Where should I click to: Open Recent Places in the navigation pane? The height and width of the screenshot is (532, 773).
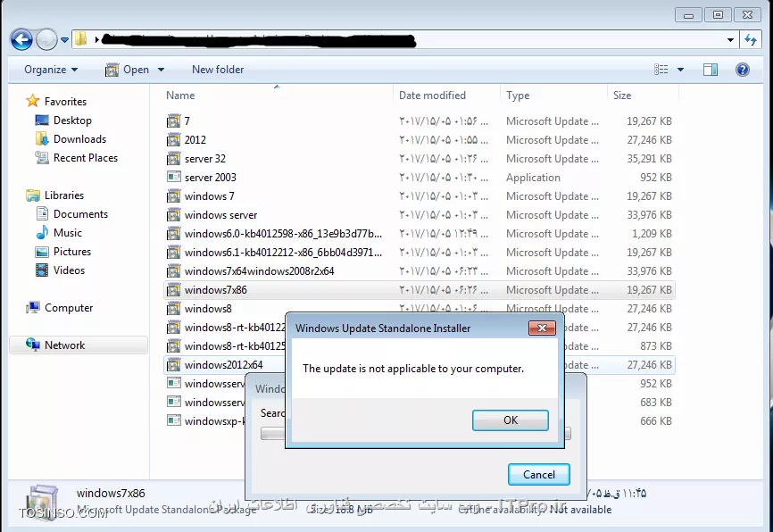pos(86,157)
